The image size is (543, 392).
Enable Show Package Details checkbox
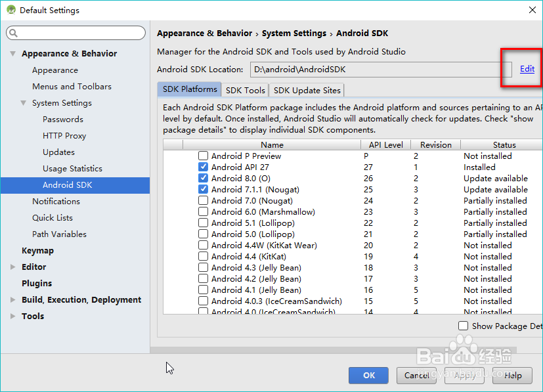(463, 326)
